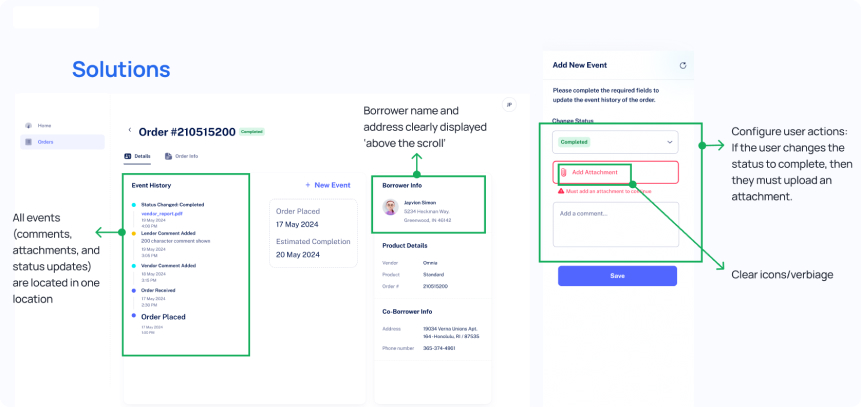Click the co-borrower phone number 365-374-4961
The width and height of the screenshot is (861, 407).
coord(439,348)
